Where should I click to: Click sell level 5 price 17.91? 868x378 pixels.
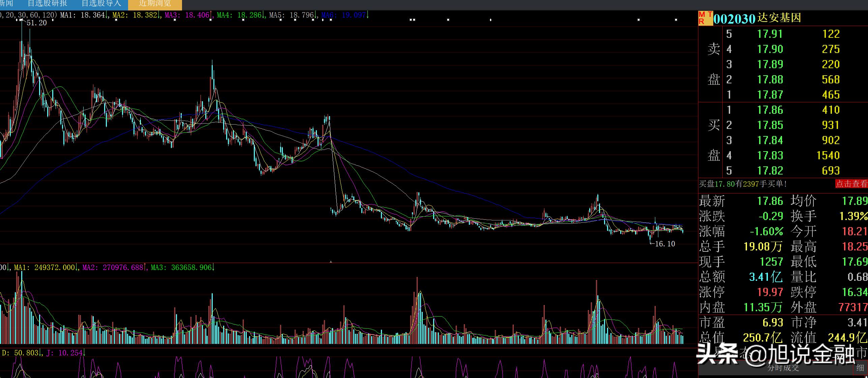point(770,34)
